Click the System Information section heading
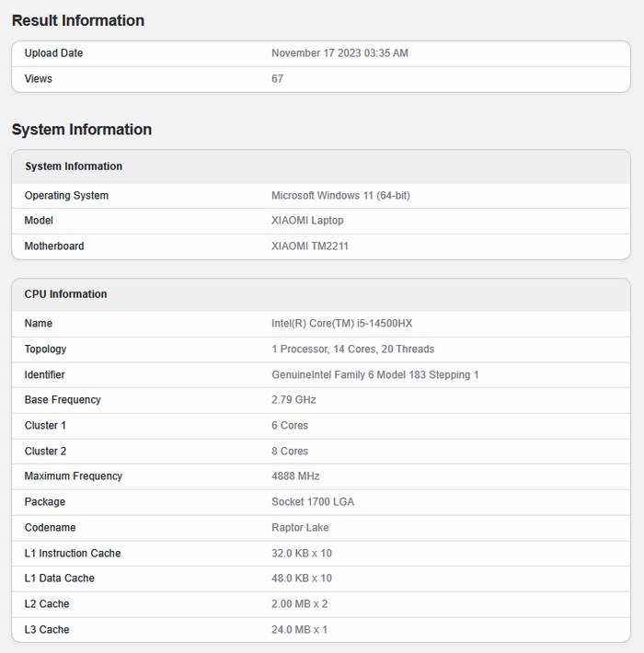This screenshot has width=644, height=653. click(82, 130)
